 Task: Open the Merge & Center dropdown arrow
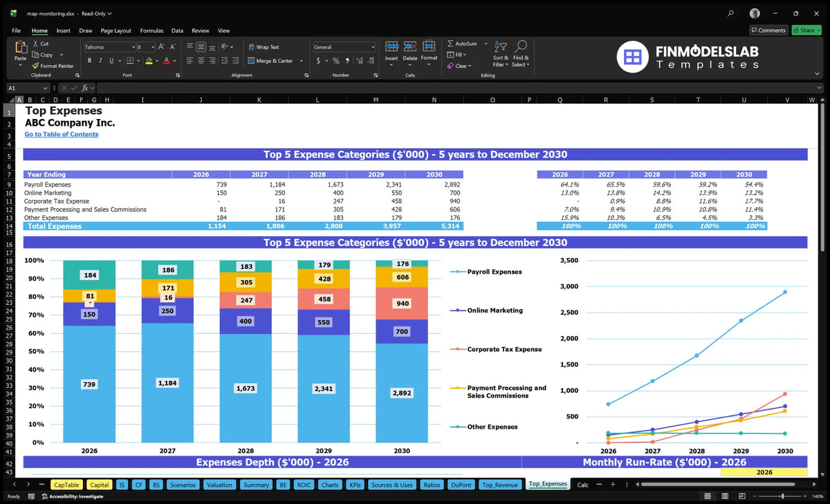pyautogui.click(x=302, y=61)
